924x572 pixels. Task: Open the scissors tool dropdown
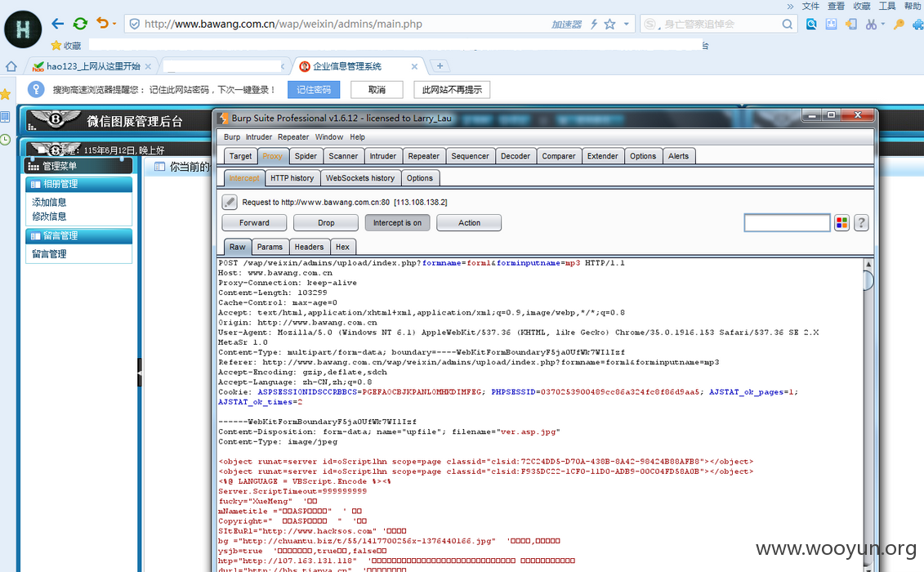pos(883,25)
